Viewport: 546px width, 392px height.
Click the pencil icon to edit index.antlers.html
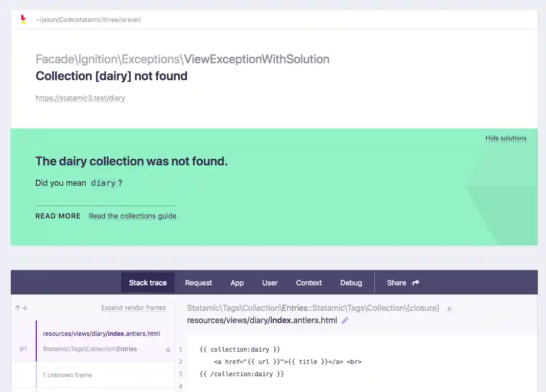coord(344,320)
